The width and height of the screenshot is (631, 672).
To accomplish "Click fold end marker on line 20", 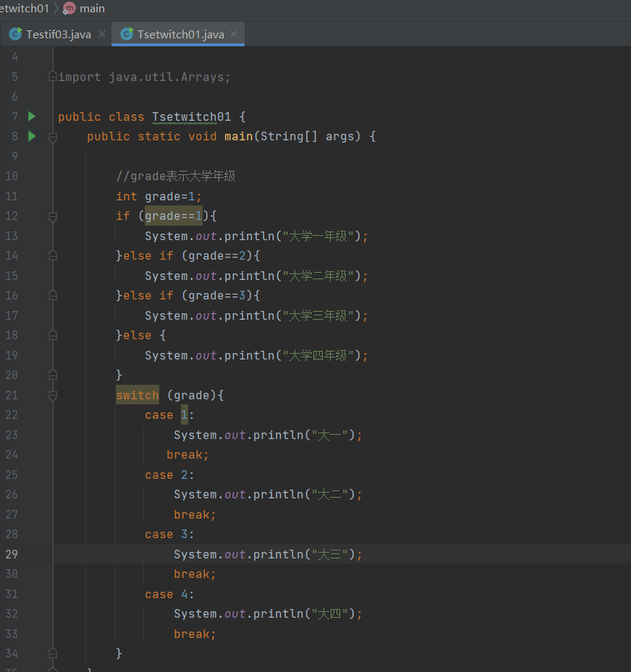I will point(53,375).
